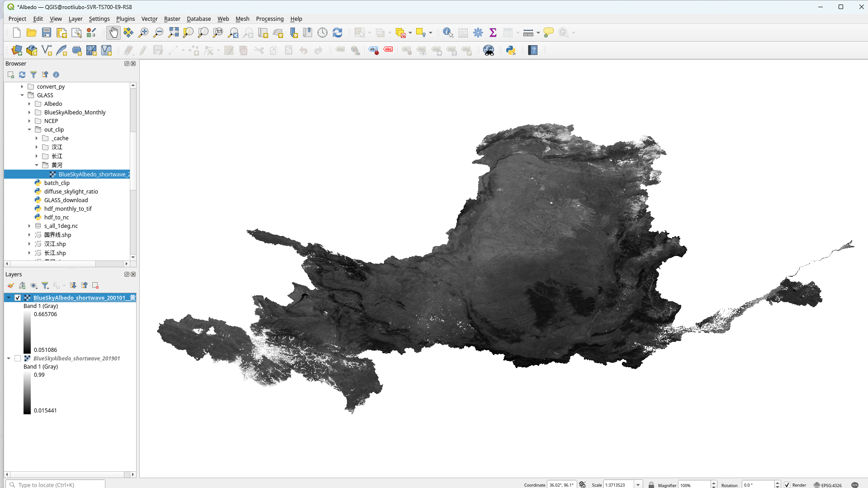
Task: Collapse the GLASS folder tree
Action: tap(22, 95)
